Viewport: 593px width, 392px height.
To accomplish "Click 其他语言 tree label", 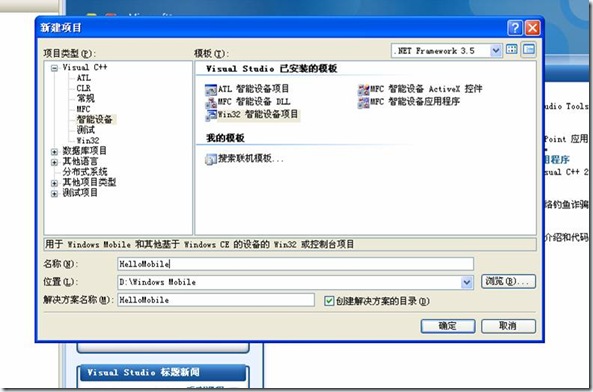I will pos(80,161).
